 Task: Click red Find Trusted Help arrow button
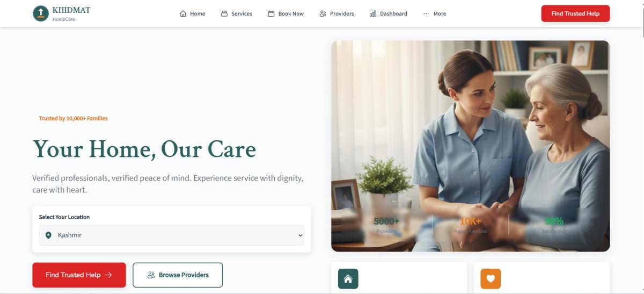pyautogui.click(x=79, y=275)
